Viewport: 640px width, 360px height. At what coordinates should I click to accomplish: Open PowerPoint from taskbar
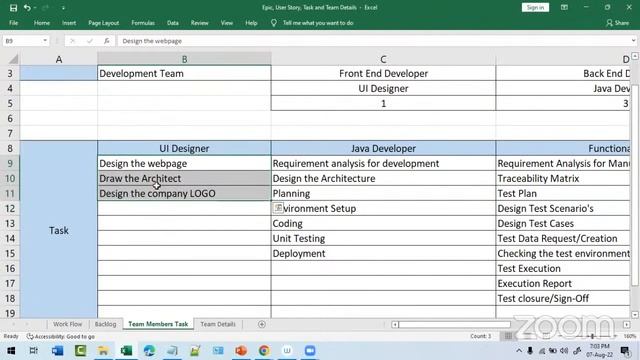click(241, 351)
